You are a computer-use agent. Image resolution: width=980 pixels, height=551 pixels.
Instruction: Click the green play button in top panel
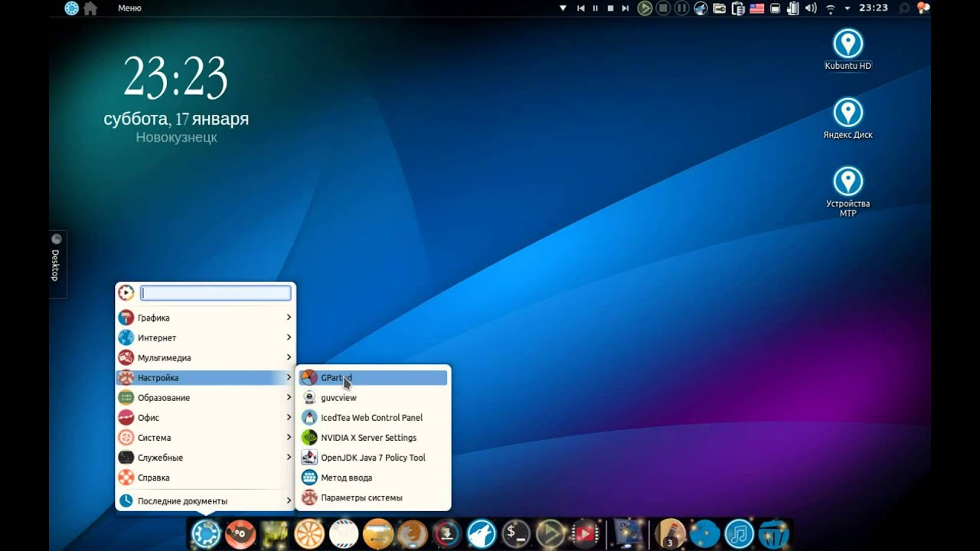click(x=645, y=8)
